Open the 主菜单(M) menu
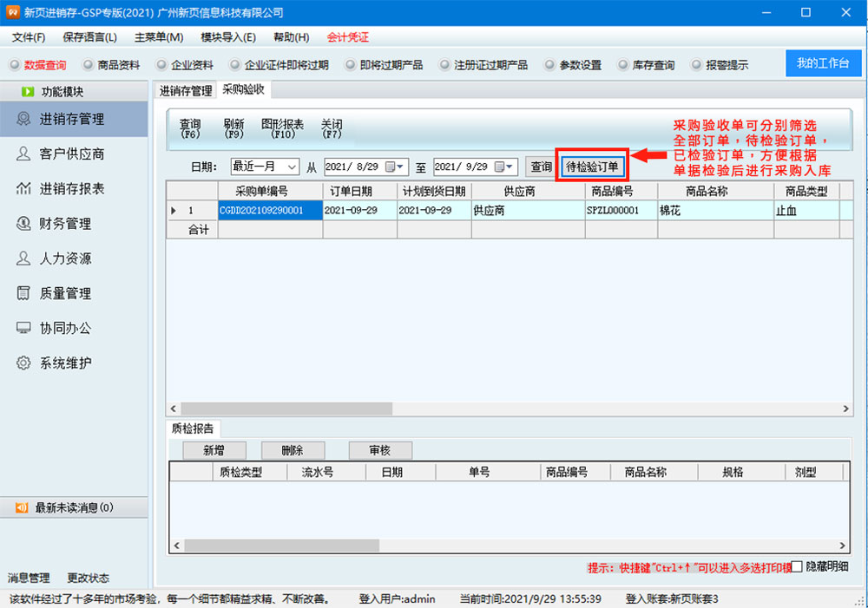The height and width of the screenshot is (608, 868). (x=159, y=37)
